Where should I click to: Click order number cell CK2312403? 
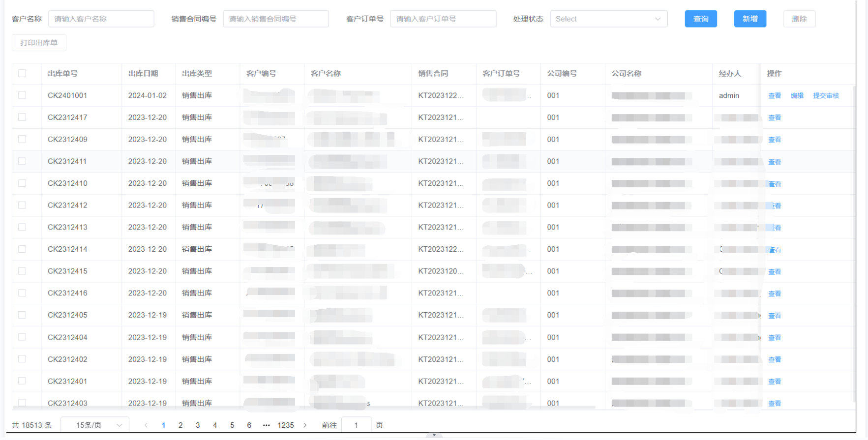click(x=67, y=403)
